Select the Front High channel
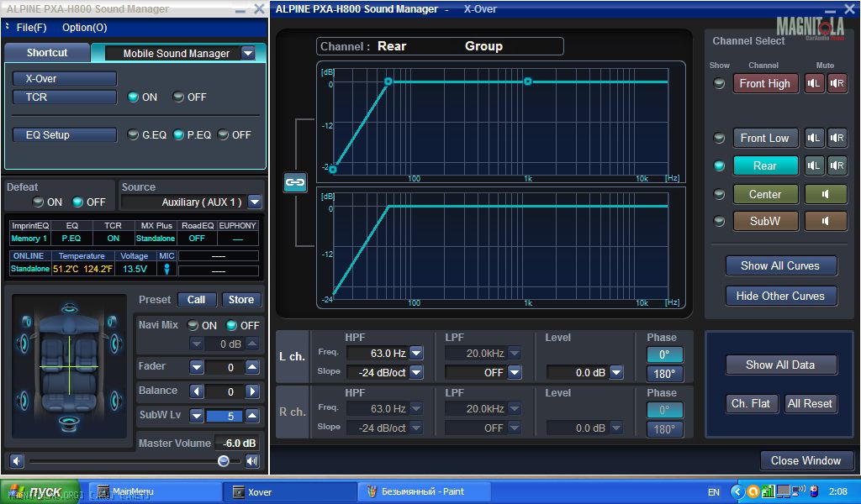 pyautogui.click(x=765, y=83)
